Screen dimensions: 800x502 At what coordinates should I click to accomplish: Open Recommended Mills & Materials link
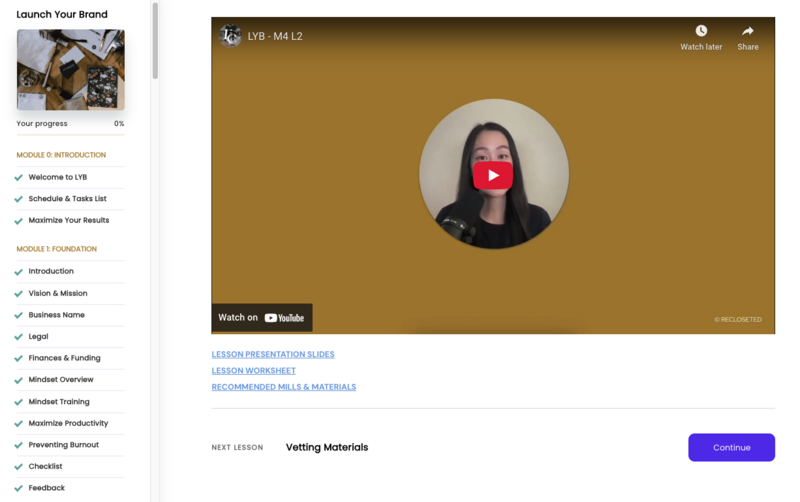tap(284, 387)
